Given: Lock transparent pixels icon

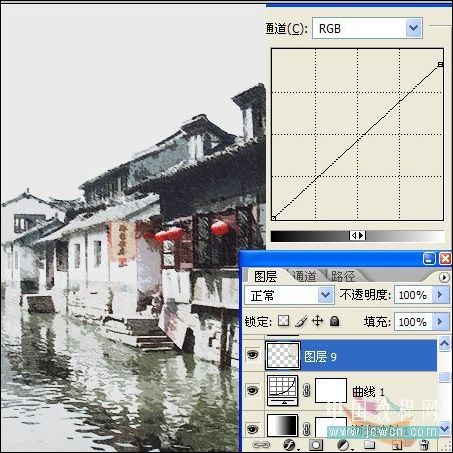Looking at the screenshot, I should [x=284, y=321].
